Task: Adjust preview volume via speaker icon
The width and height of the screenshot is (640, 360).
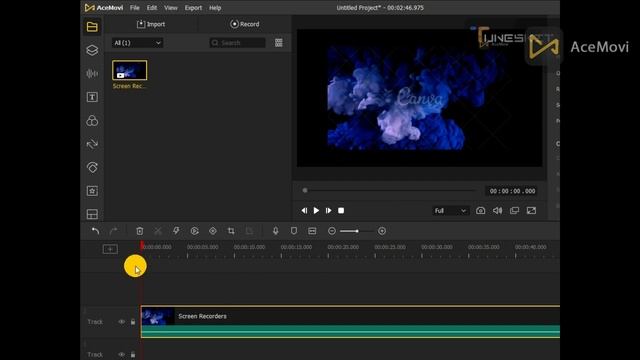Action: (498, 211)
